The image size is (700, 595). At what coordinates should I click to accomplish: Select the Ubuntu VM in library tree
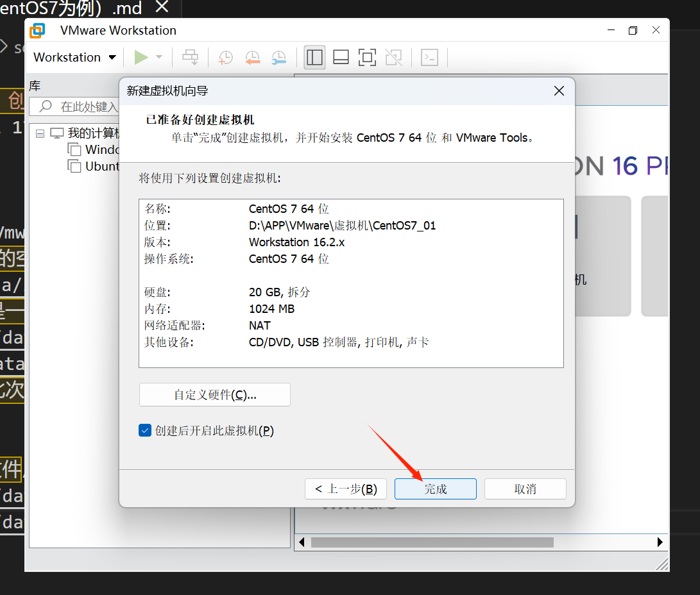tap(94, 166)
